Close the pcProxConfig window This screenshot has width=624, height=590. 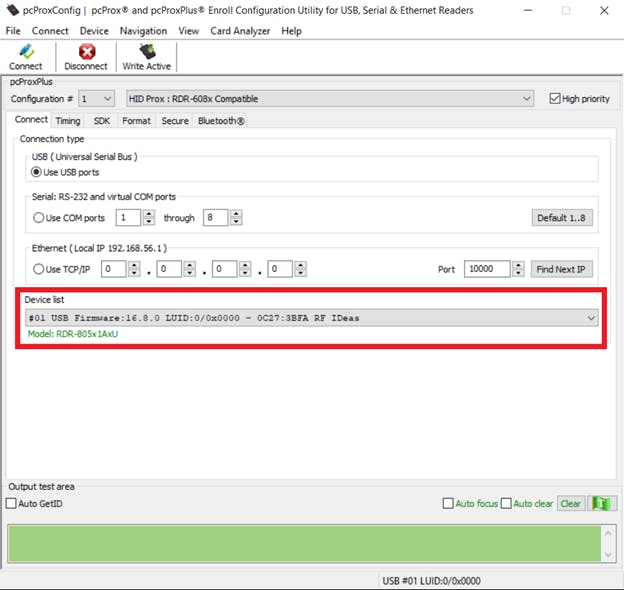pyautogui.click(x=604, y=10)
